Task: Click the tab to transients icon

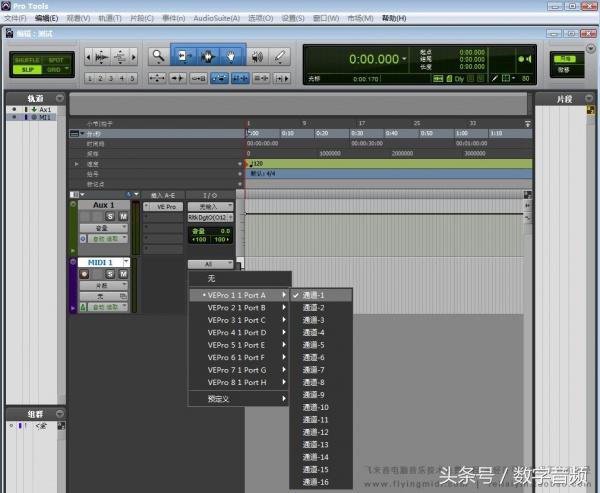Action: [x=178, y=78]
